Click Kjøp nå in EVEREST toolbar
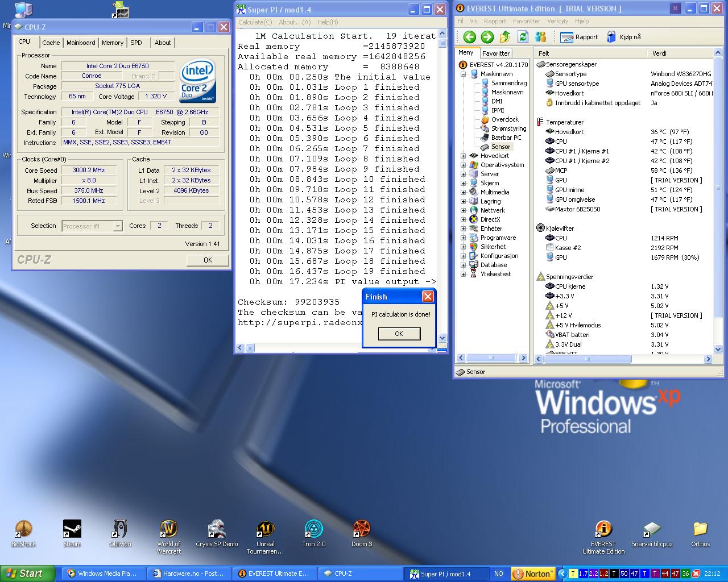The width and height of the screenshot is (728, 582). (623, 37)
